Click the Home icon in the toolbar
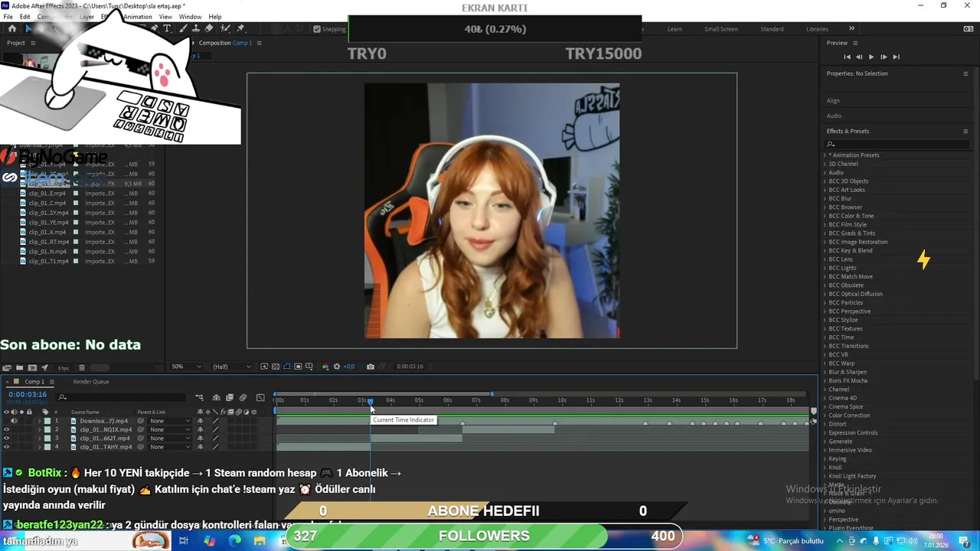This screenshot has width=980, height=551. point(11,28)
